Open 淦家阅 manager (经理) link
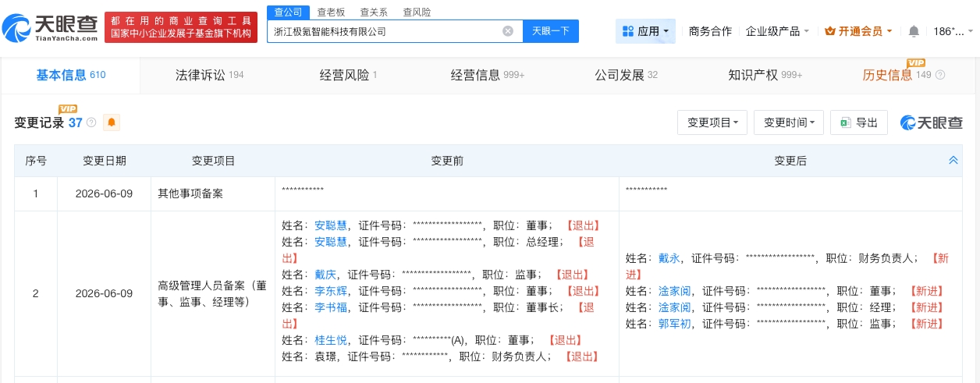The image size is (980, 383). (675, 307)
